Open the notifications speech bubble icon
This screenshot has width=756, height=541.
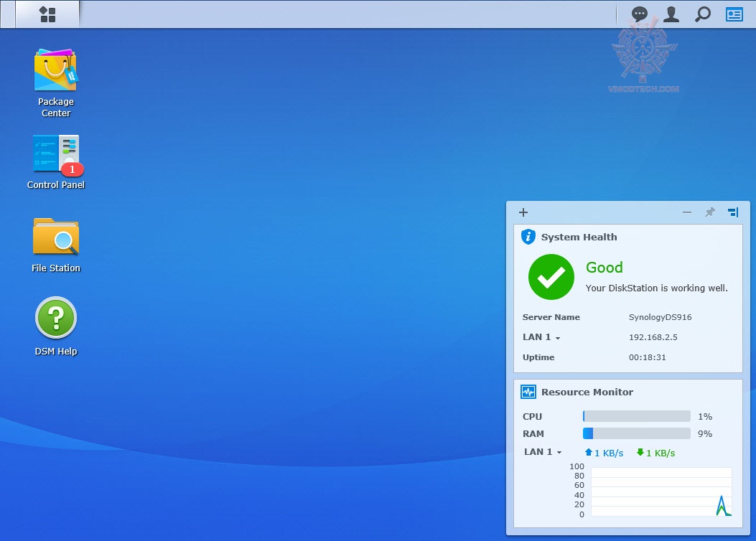point(639,14)
